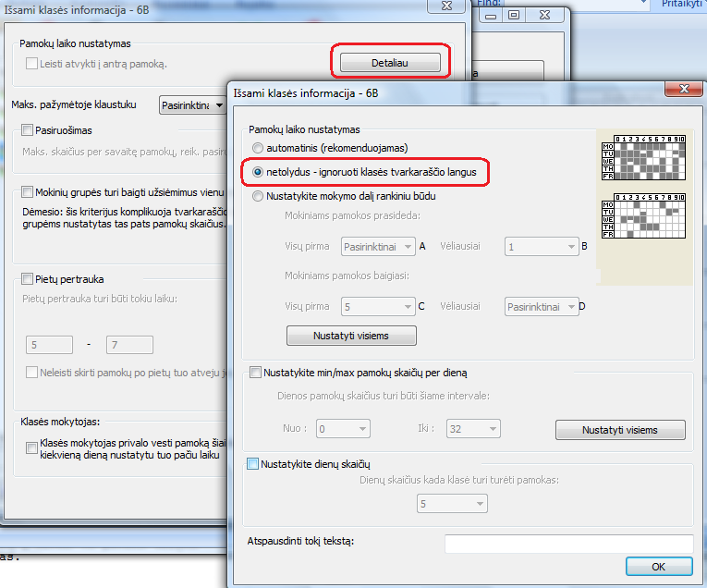
Task: Select Nustatykite mokymo dalį rankiniu būdu option
Action: (x=258, y=196)
